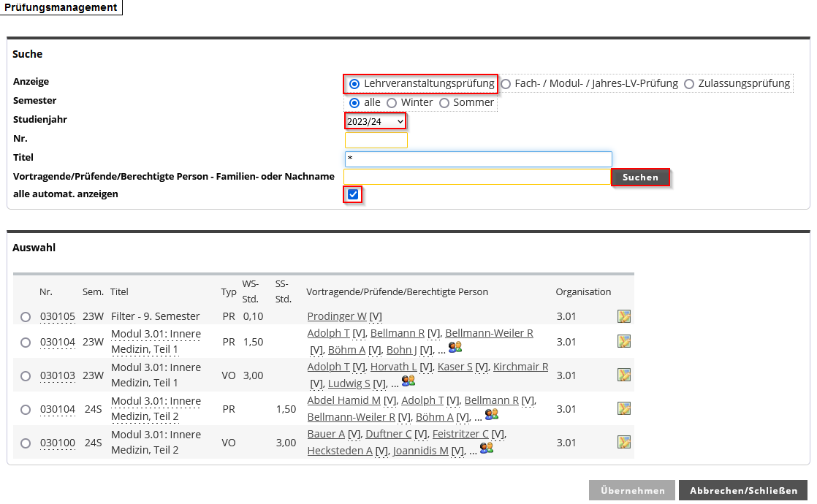Click the Titel column header
The height and width of the screenshot is (504, 817).
point(119,291)
